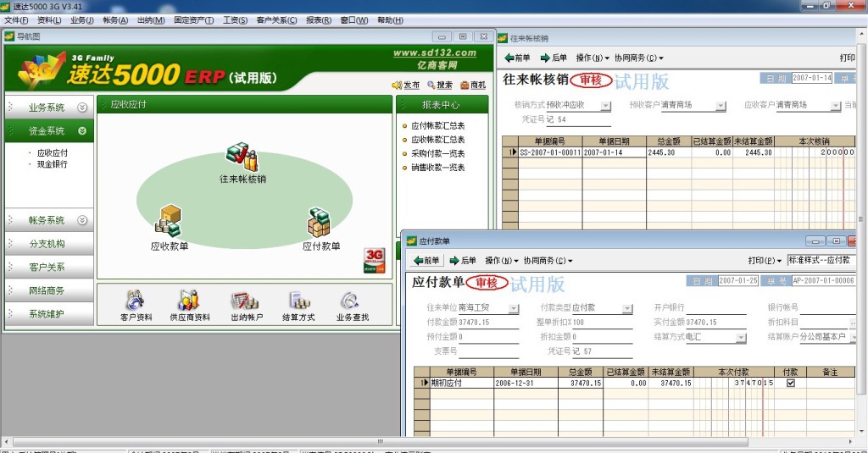Open 操作(N) dropdown in 往来帐核销 window
This screenshot has width=868, height=453.
(x=593, y=58)
